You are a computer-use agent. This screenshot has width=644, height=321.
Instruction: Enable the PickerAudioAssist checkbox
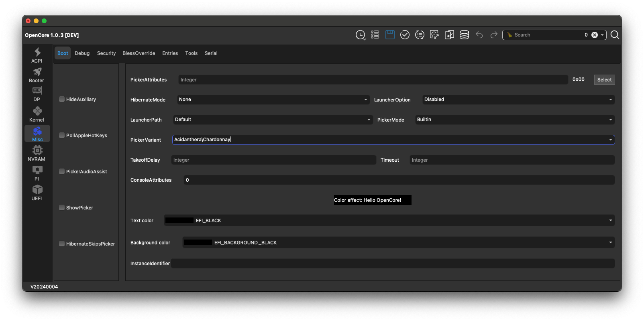[62, 171]
